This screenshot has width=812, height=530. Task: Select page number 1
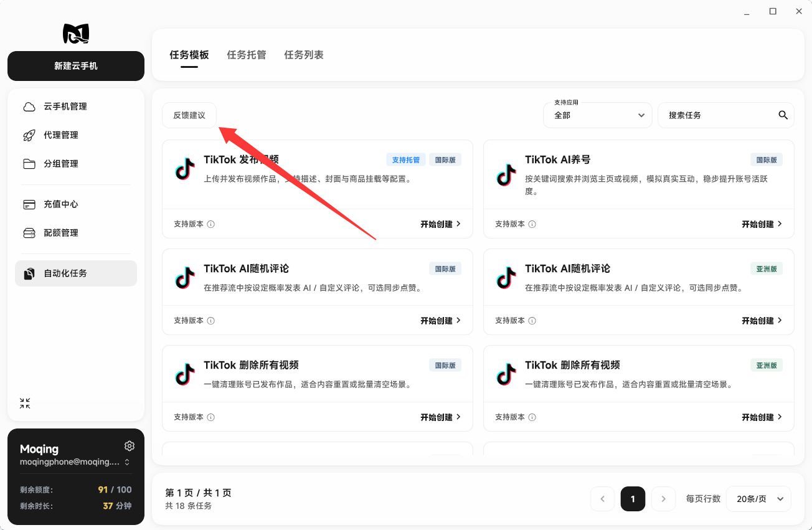[x=633, y=499]
